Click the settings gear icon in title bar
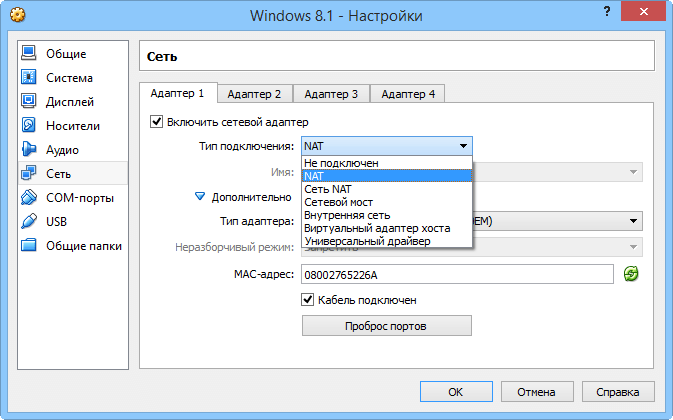This screenshot has height=420, width=673. [x=18, y=15]
